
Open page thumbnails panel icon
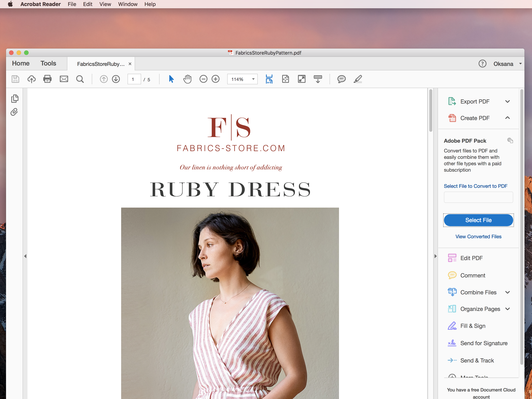[15, 99]
